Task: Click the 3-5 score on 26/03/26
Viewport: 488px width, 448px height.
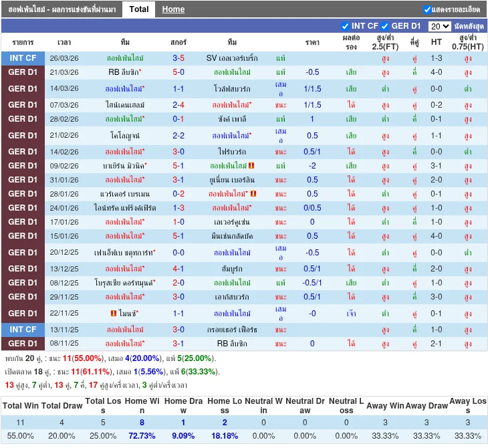Action: [178, 58]
